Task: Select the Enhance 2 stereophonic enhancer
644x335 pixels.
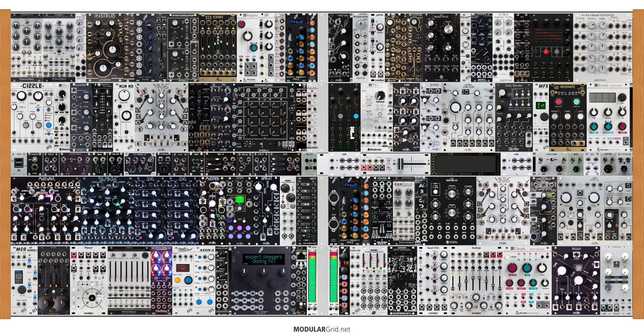Action: (404, 211)
